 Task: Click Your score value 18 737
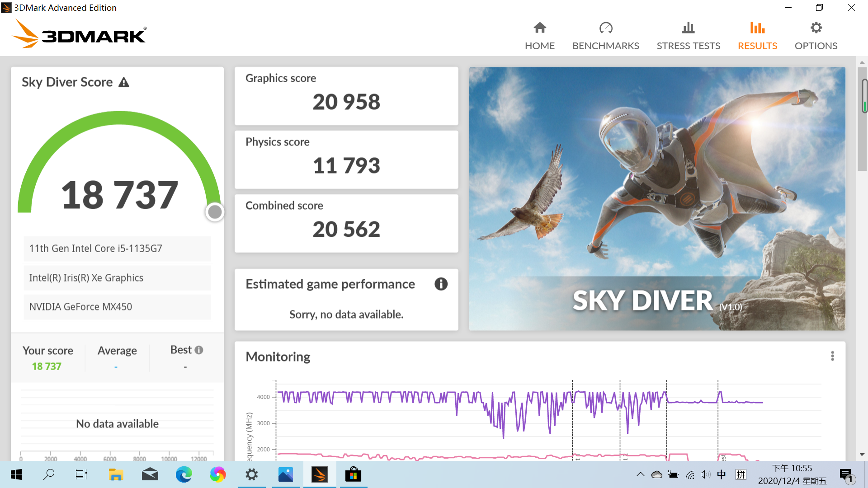pos(47,366)
